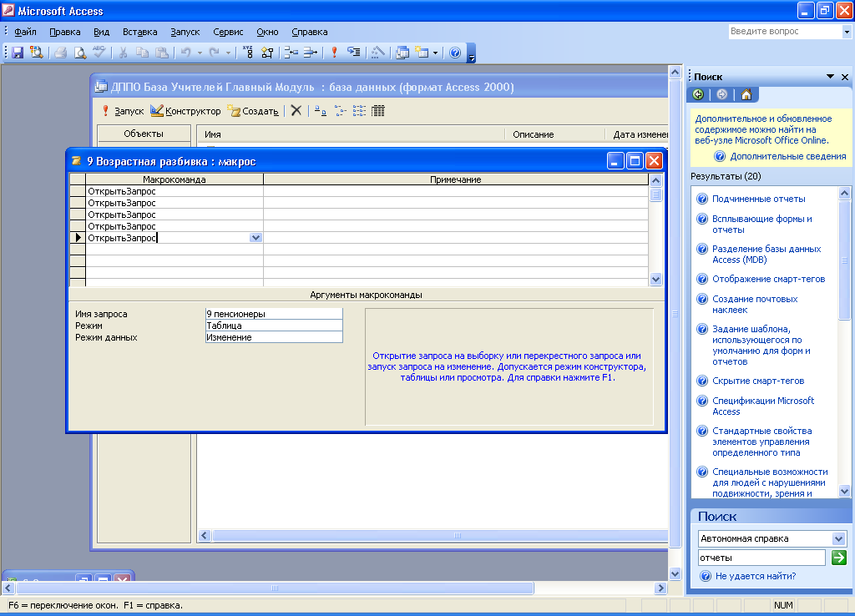Click the Cut scissors icon
The width and height of the screenshot is (855, 616).
pyautogui.click(x=124, y=53)
